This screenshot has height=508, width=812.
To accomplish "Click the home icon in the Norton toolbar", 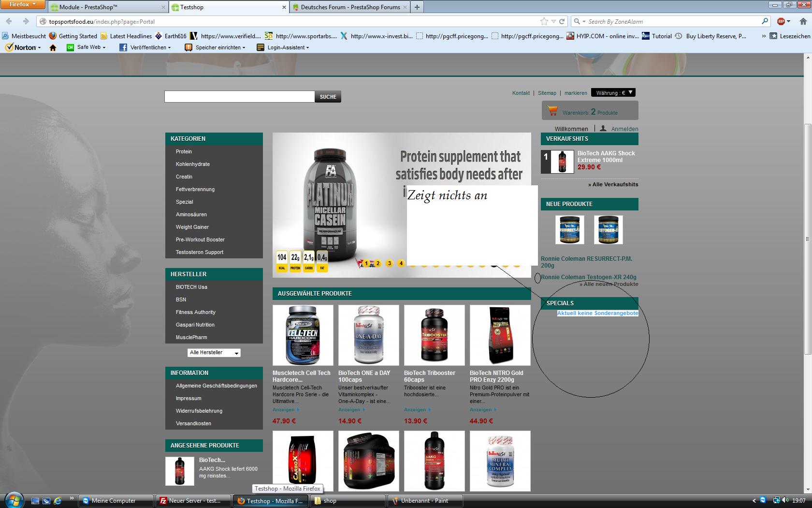I will pyautogui.click(x=53, y=47).
